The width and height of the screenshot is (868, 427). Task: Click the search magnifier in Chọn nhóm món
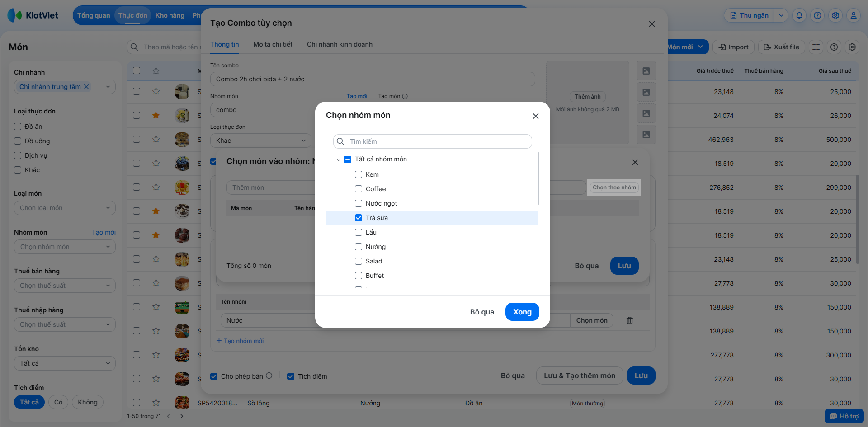tap(341, 141)
